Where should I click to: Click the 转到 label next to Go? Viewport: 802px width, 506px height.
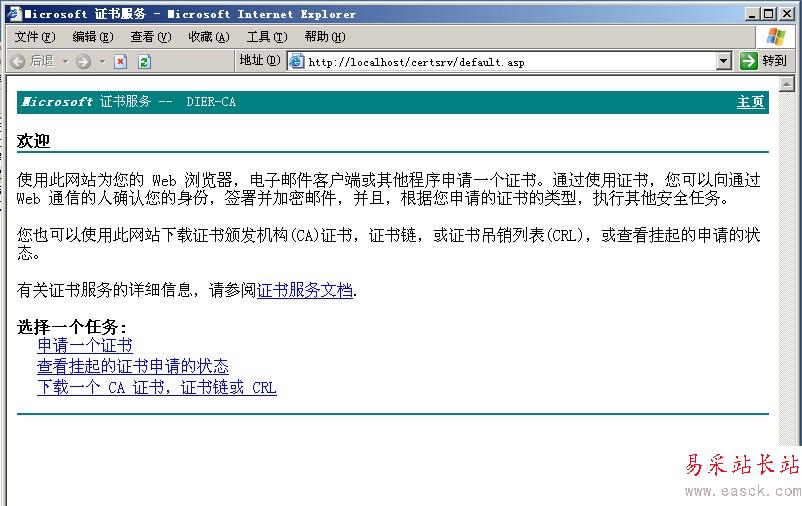774,61
